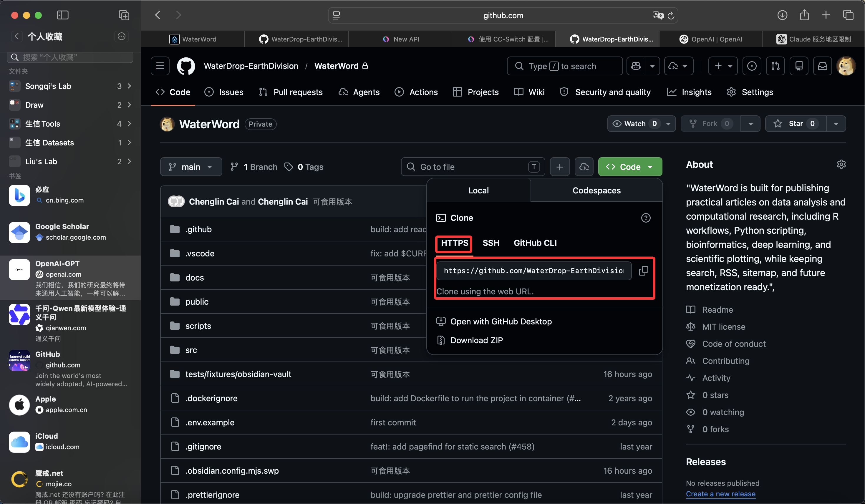Go back in Safari history
This screenshot has width=865, height=504.
(x=158, y=15)
